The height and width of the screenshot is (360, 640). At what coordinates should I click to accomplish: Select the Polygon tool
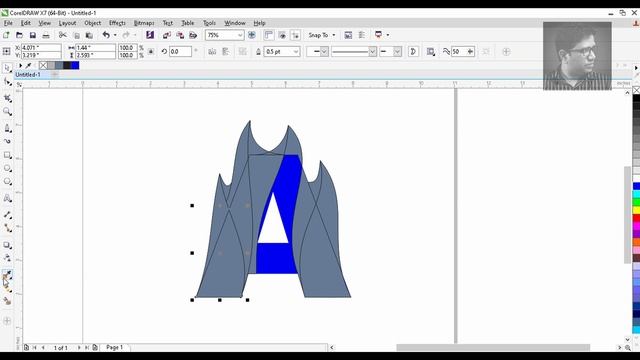point(7,182)
